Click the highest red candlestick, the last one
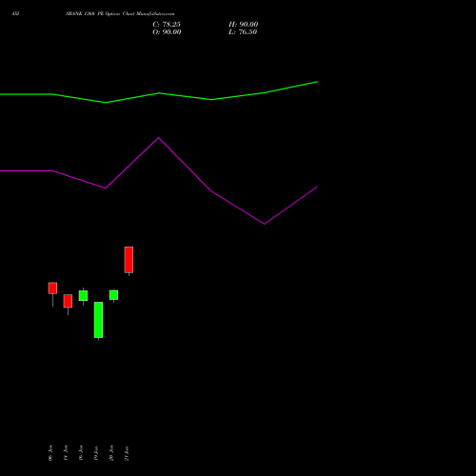This screenshot has height=476, width=476. click(129, 260)
